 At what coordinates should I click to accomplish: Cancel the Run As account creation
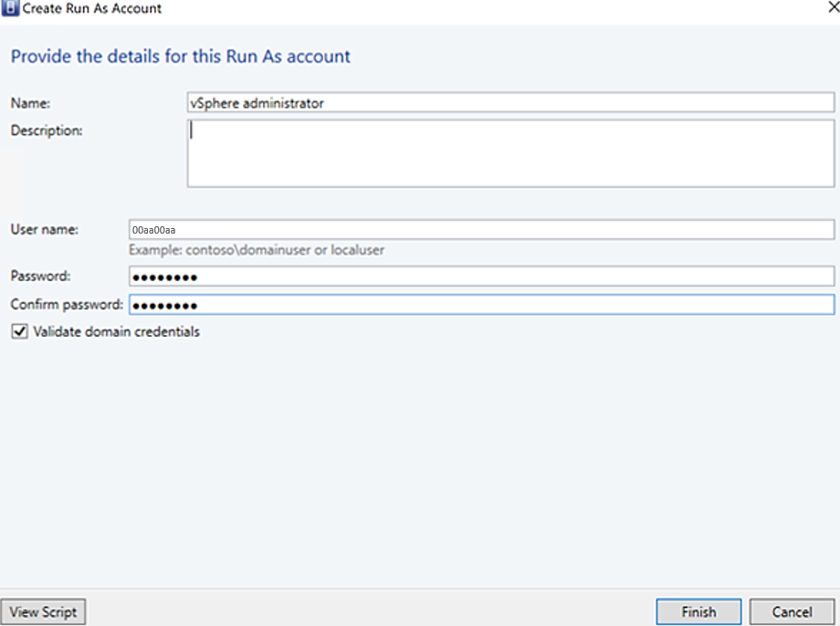[792, 611]
